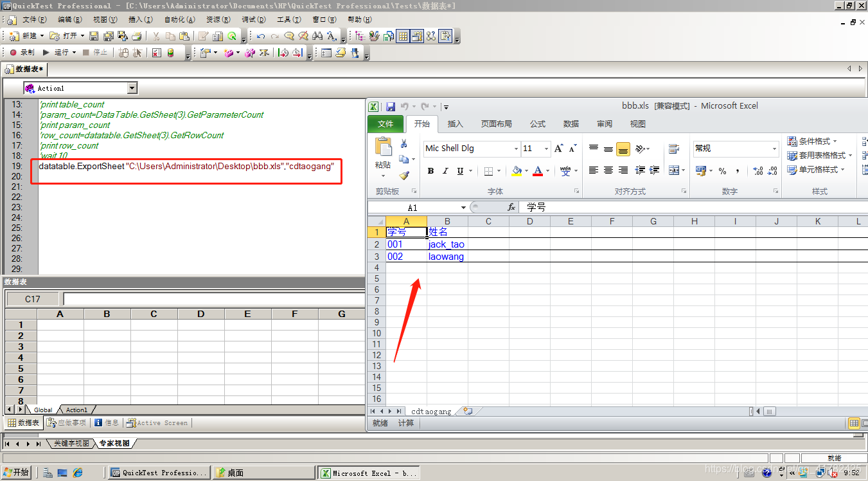Screen dimensions: 868x481
Task: Click the Find binoculars icon in QTP
Action: (317, 36)
